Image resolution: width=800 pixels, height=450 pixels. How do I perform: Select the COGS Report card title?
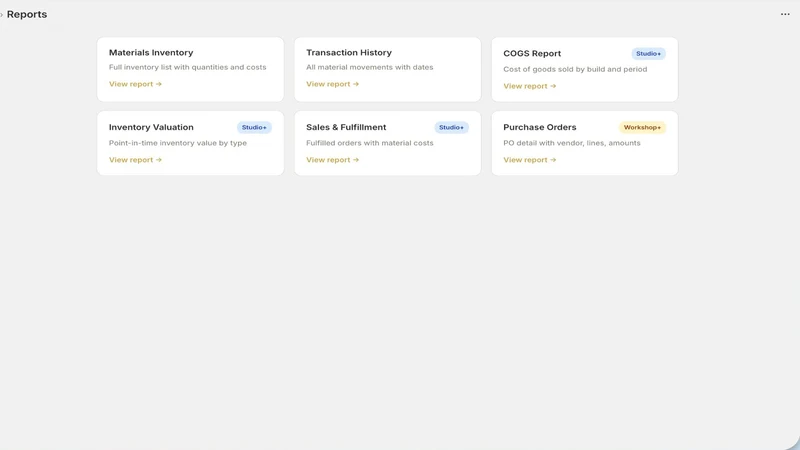click(532, 54)
